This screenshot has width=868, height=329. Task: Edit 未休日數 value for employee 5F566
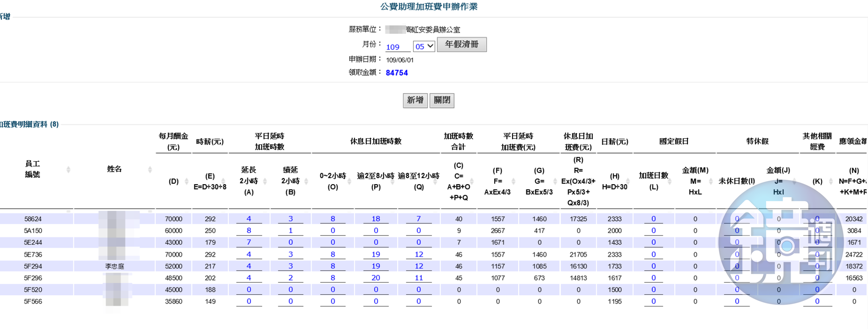coord(737,301)
